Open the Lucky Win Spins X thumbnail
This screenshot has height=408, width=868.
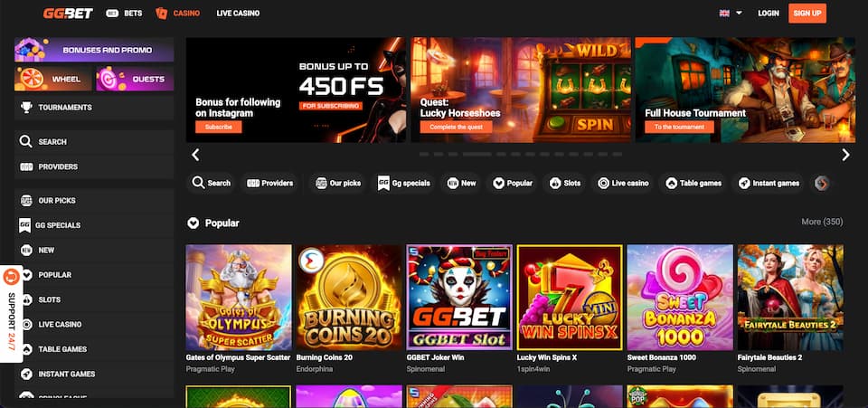tap(570, 298)
